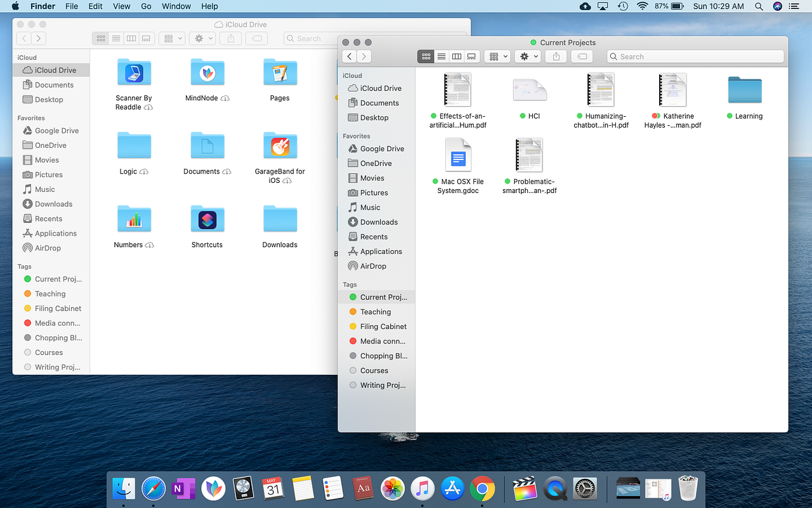Screen dimensions: 812x508
Task: Open the Window menu
Action: click(176, 6)
